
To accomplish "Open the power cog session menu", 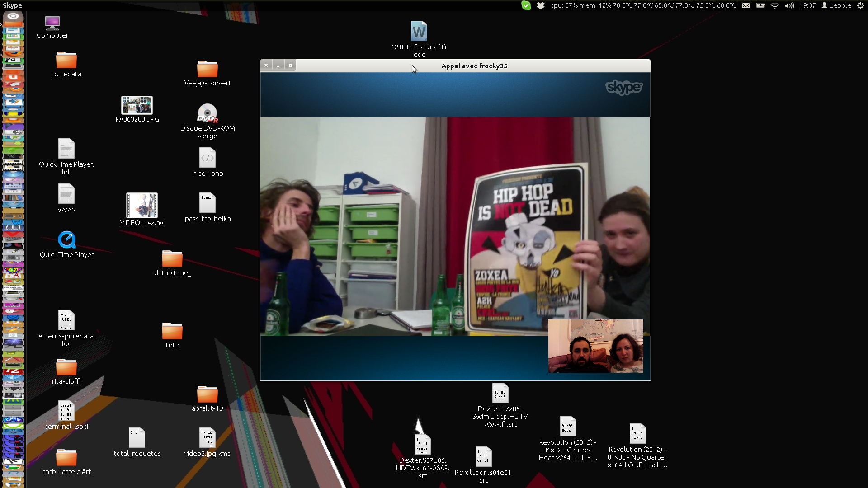I will 861,5.
